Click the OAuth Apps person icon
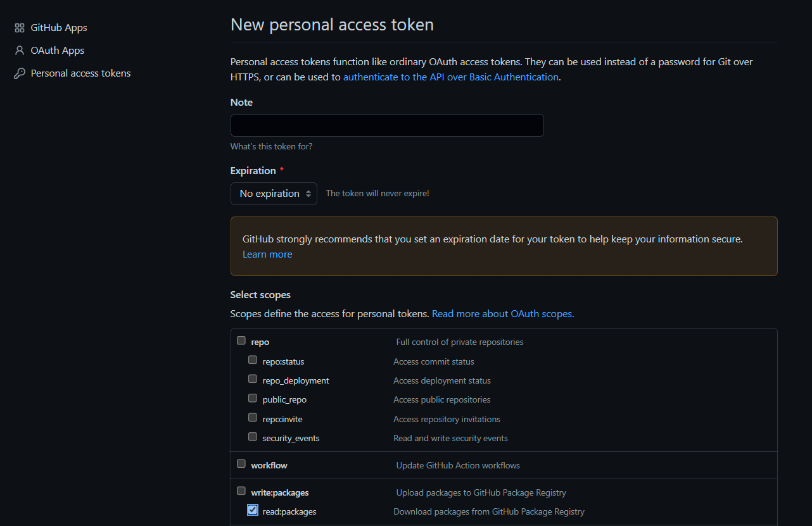Viewport: 812px width, 526px height. (x=20, y=51)
